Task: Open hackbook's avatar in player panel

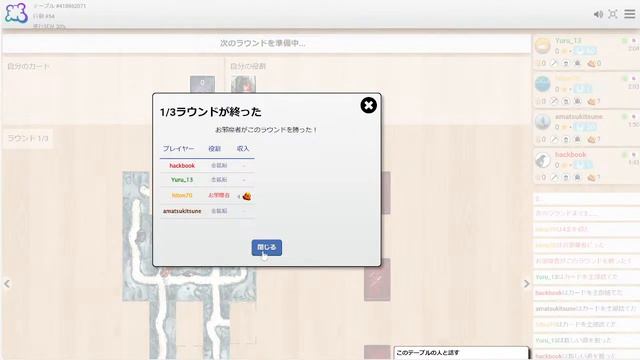Action: pyautogui.click(x=543, y=160)
